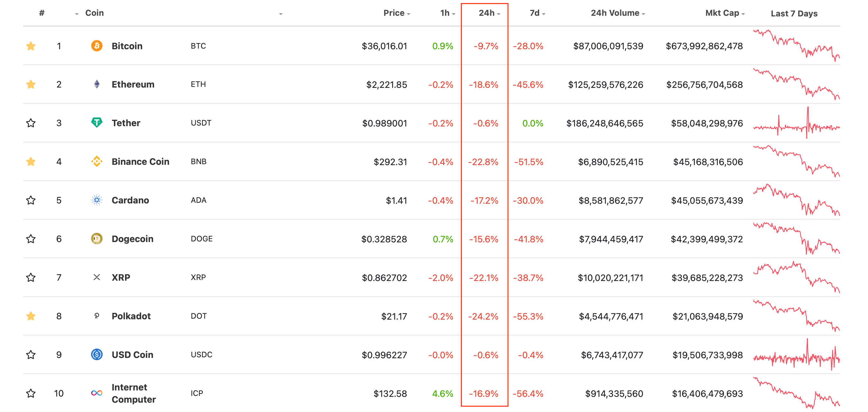868x412 pixels.
Task: Click Dogecoin's price $0.328528
Action: click(384, 239)
